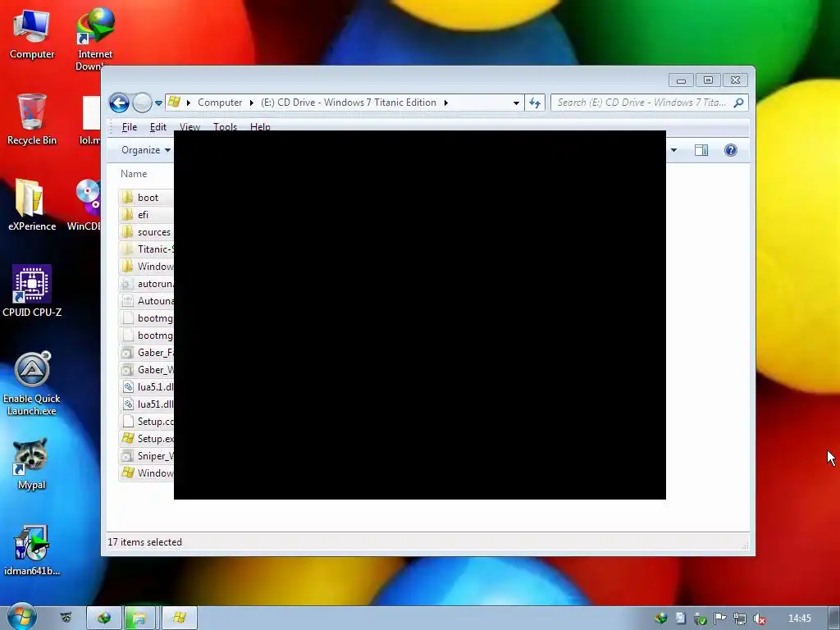Viewport: 840px width, 630px height.
Task: Expand the arrow after CD Drive breadcrumb
Action: [x=445, y=103]
